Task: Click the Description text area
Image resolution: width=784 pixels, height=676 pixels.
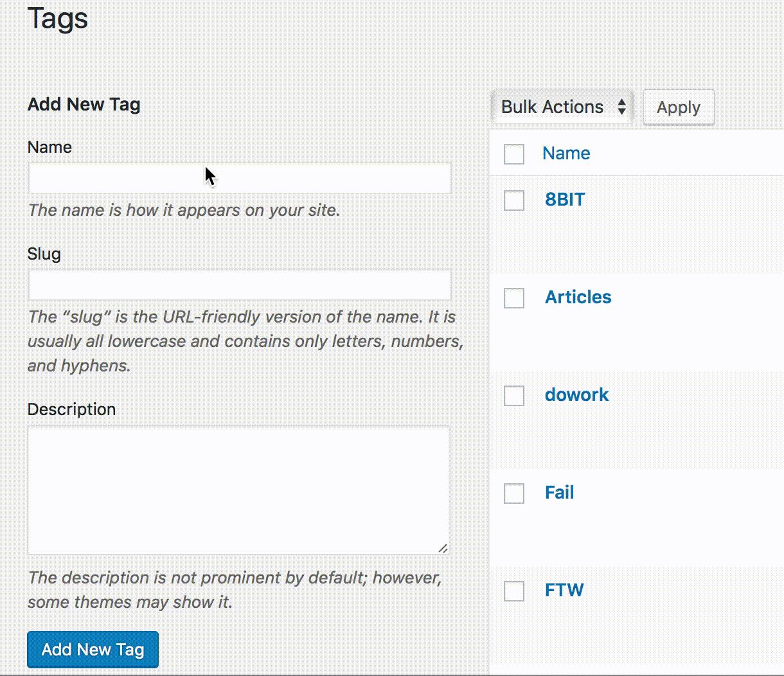Action: coord(238,490)
